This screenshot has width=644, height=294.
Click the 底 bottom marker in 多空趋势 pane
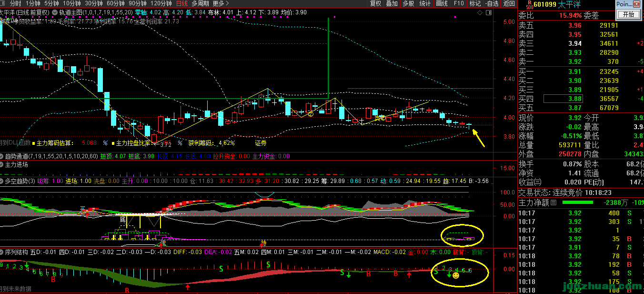pos(122,220)
